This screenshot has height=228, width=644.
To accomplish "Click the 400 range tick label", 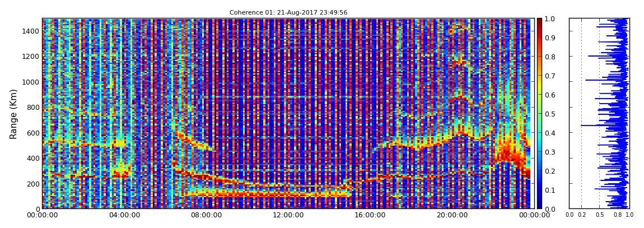I will [x=33, y=159].
